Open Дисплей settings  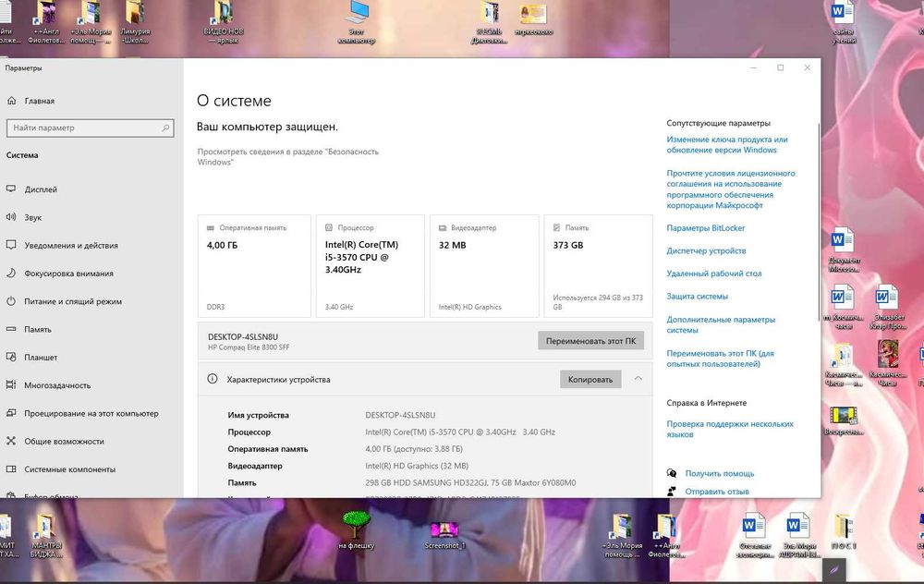tap(41, 189)
